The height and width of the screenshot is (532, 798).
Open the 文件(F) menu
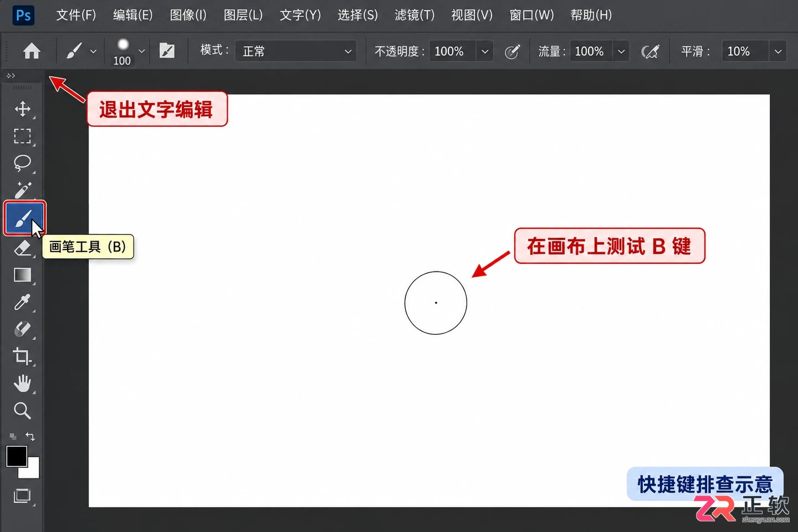[76, 15]
